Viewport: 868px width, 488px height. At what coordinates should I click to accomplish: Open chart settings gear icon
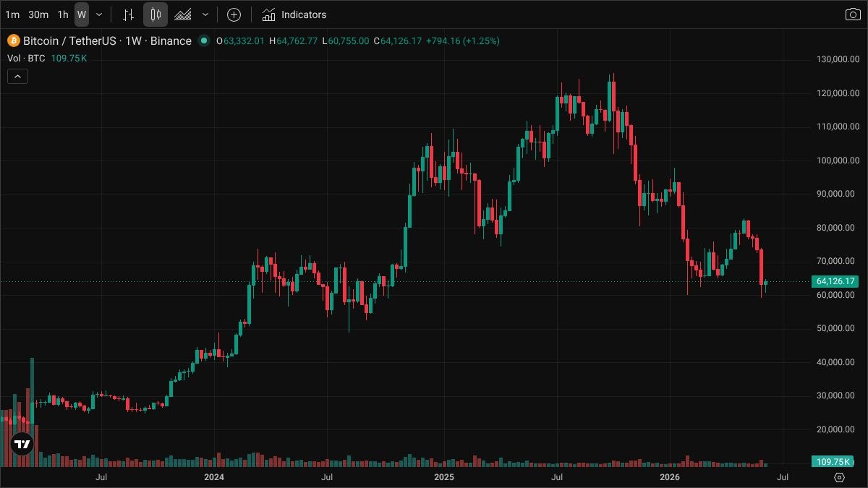pos(839,477)
